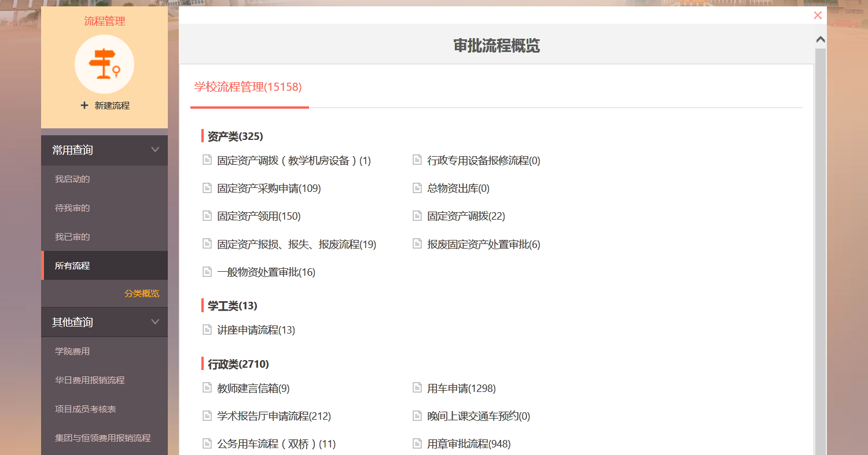
Task: Click the scrollbar up arrow
Action: pos(820,39)
